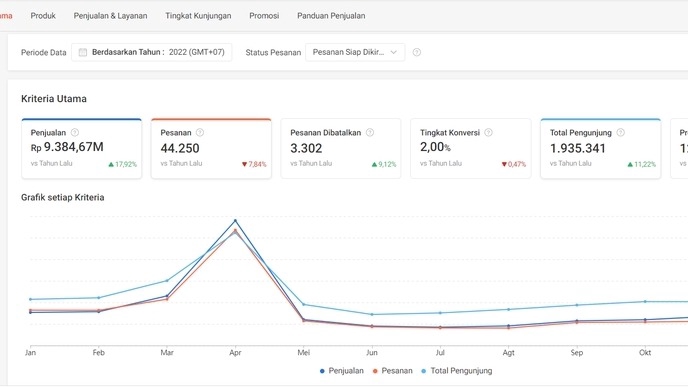The width and height of the screenshot is (688, 387).
Task: Click the Grafik setiap Kriteria heading
Action: (63, 197)
